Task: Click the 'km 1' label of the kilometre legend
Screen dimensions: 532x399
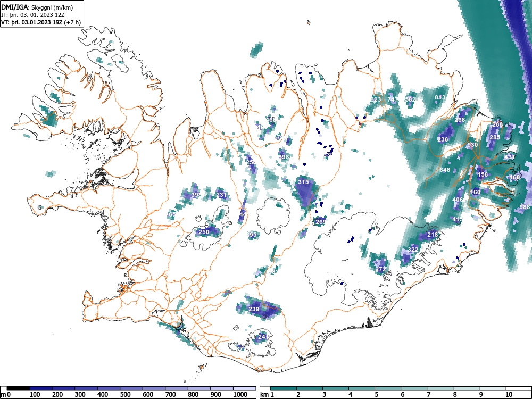Action: (268, 395)
